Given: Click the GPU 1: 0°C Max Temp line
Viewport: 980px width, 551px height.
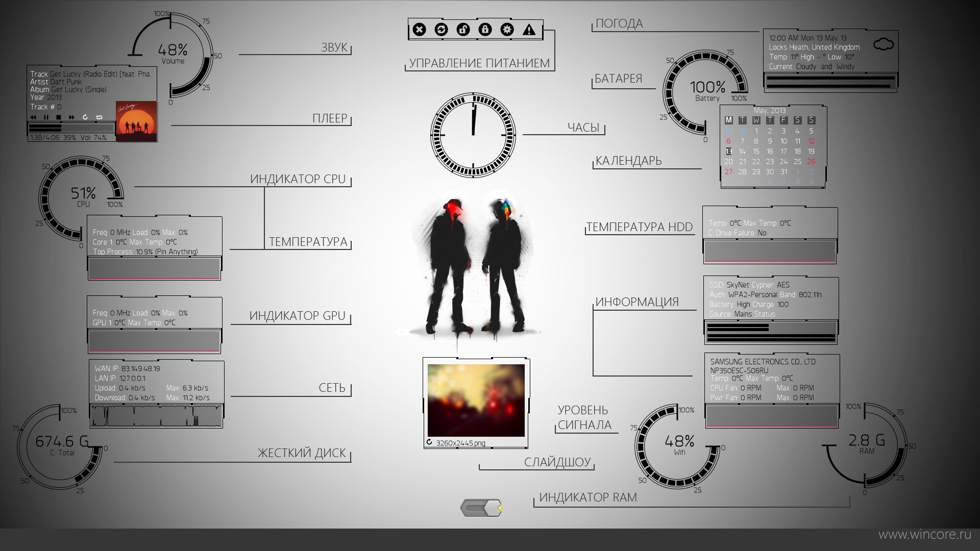Looking at the screenshot, I should coord(134,322).
